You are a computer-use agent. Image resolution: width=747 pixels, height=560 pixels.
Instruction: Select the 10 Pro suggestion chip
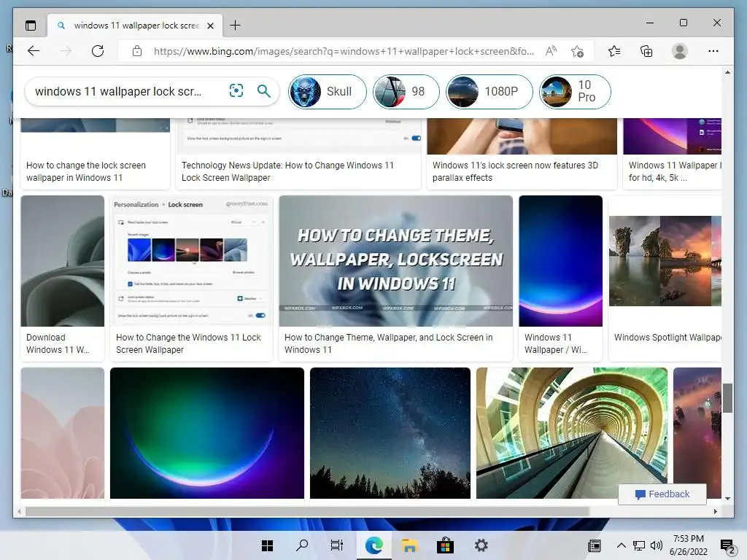tap(575, 91)
